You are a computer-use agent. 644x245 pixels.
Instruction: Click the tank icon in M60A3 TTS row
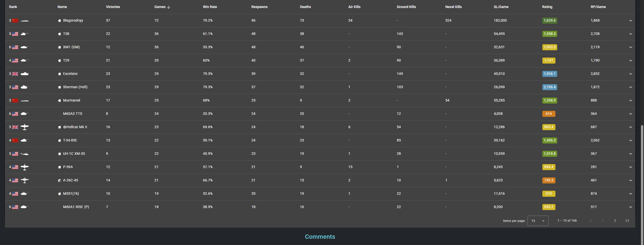[x=24, y=114]
